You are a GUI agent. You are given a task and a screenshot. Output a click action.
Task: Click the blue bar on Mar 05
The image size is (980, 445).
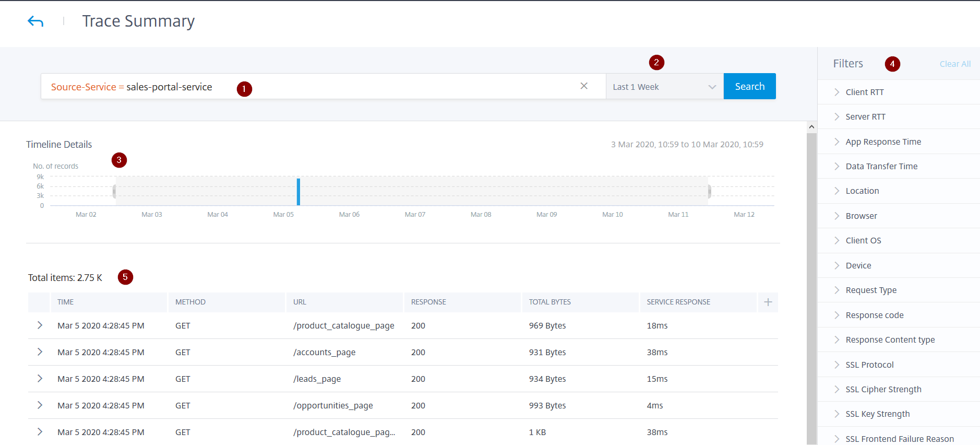298,192
